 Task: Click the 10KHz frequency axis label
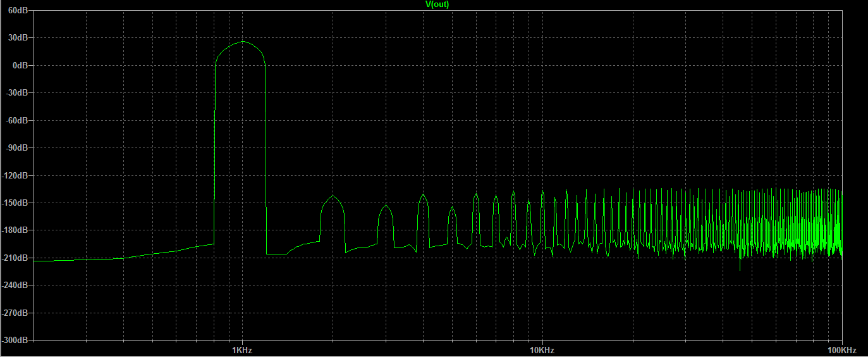pos(542,350)
